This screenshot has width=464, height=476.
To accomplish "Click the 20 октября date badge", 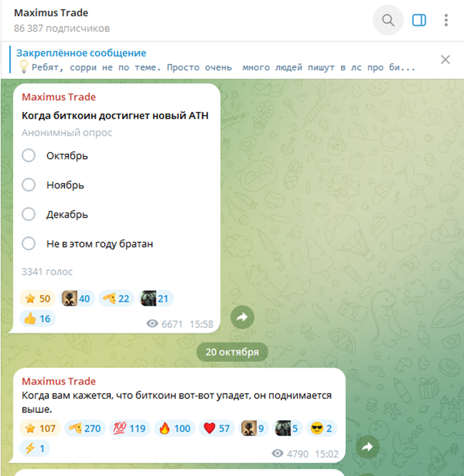I will click(x=232, y=352).
